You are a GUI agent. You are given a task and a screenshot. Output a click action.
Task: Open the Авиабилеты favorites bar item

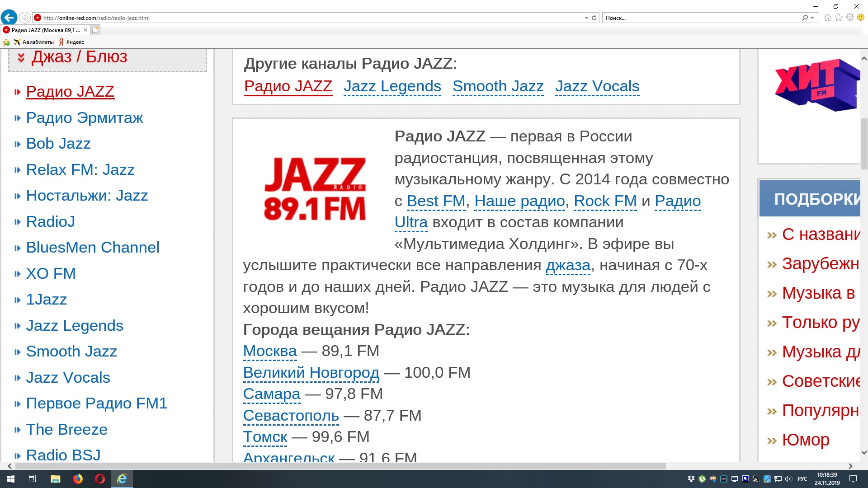click(34, 42)
